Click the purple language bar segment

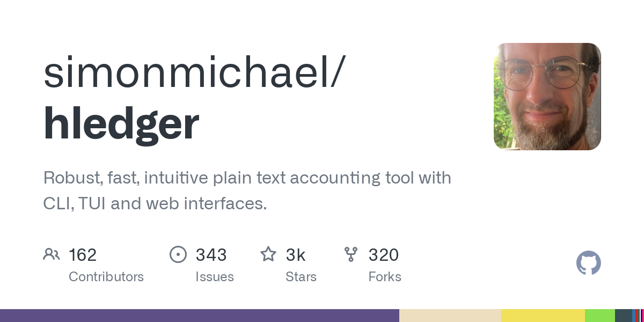click(199, 316)
